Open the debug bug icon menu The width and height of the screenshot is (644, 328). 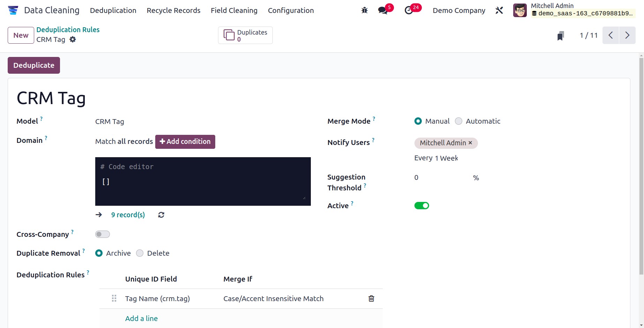(x=364, y=10)
